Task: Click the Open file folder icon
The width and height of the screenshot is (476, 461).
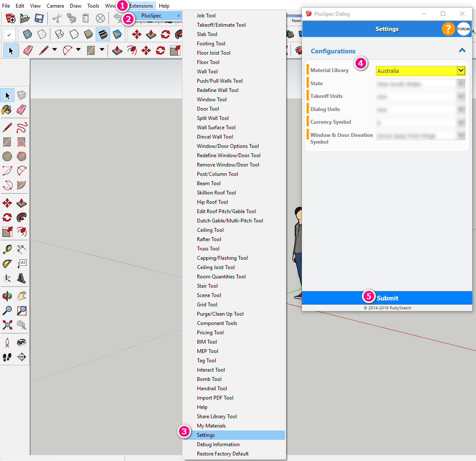Action: pos(25,18)
